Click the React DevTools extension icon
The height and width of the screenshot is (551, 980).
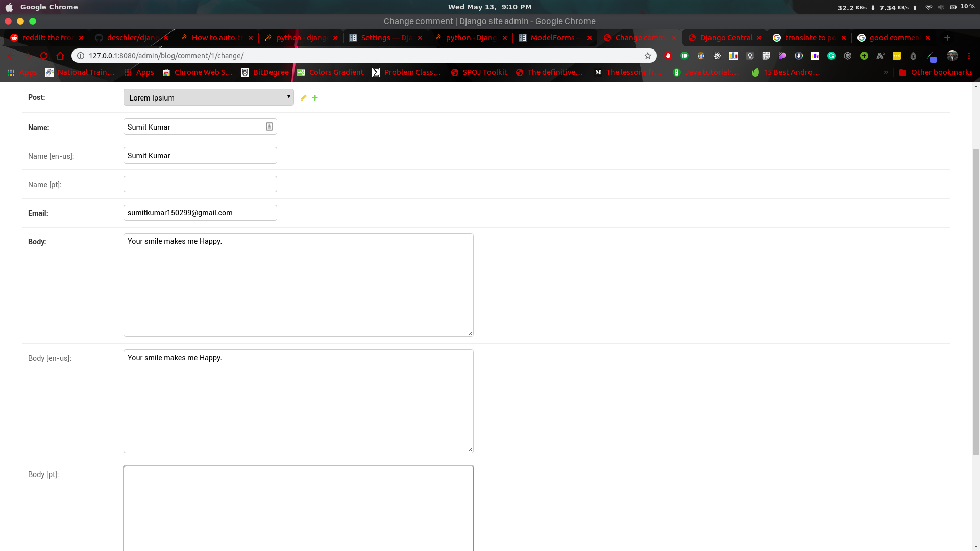pyautogui.click(x=717, y=56)
